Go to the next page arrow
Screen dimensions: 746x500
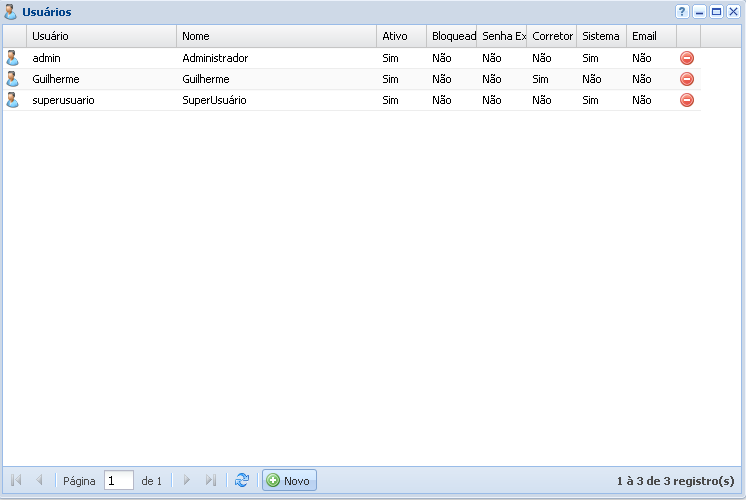[186, 481]
